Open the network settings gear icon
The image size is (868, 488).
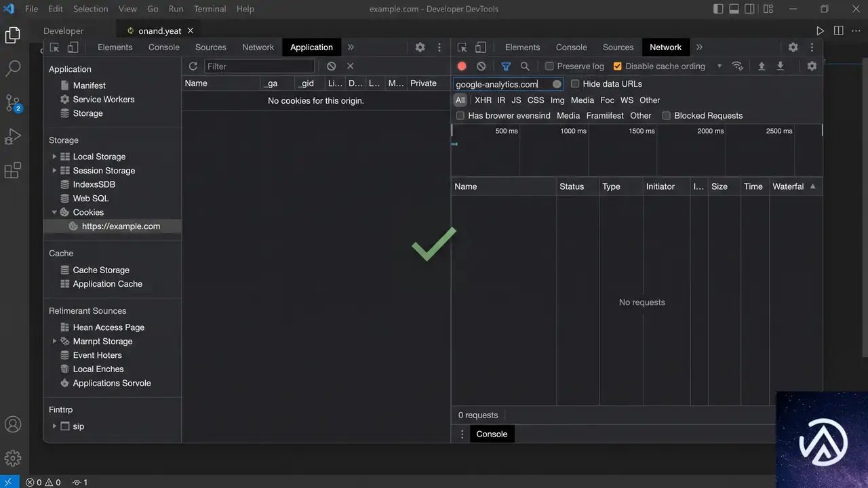click(812, 66)
